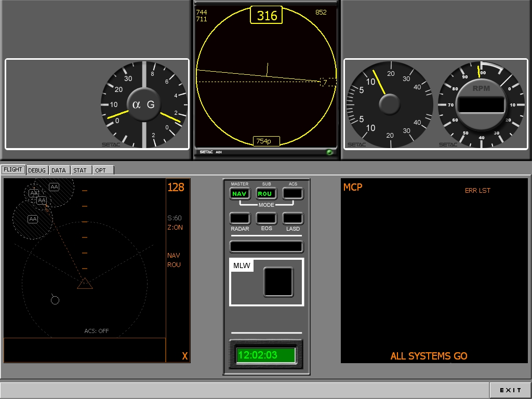Click the green 12:02:03 clock display
532x399 pixels.
tap(265, 355)
